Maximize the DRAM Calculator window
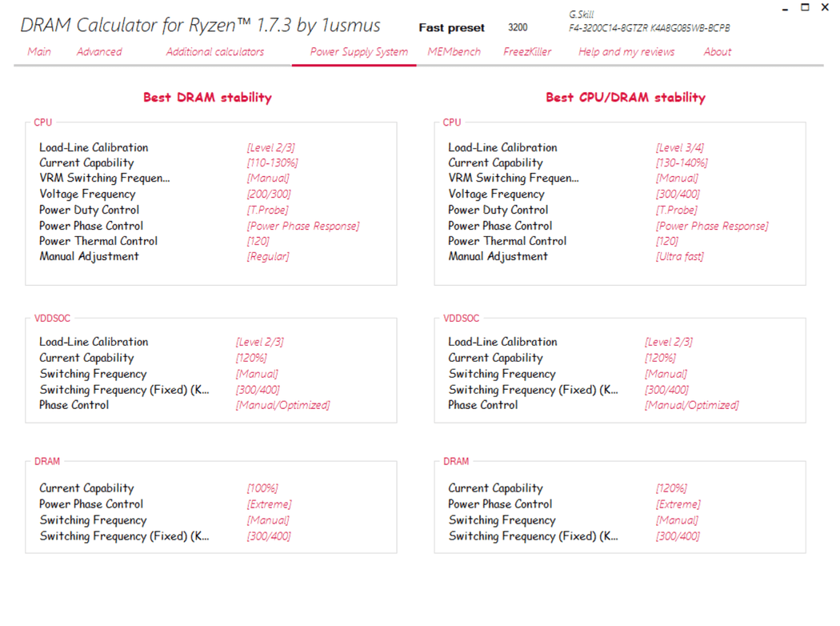 tap(805, 7)
